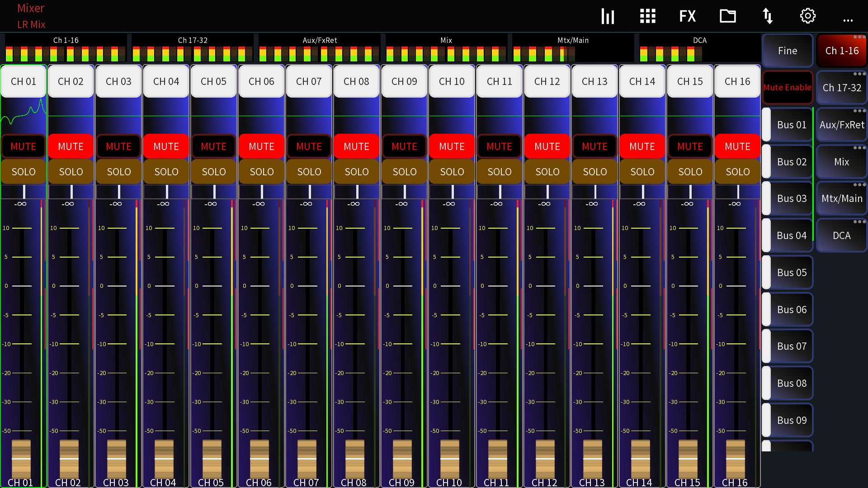Open the routing grid view
868x488 pixels.
pos(647,16)
